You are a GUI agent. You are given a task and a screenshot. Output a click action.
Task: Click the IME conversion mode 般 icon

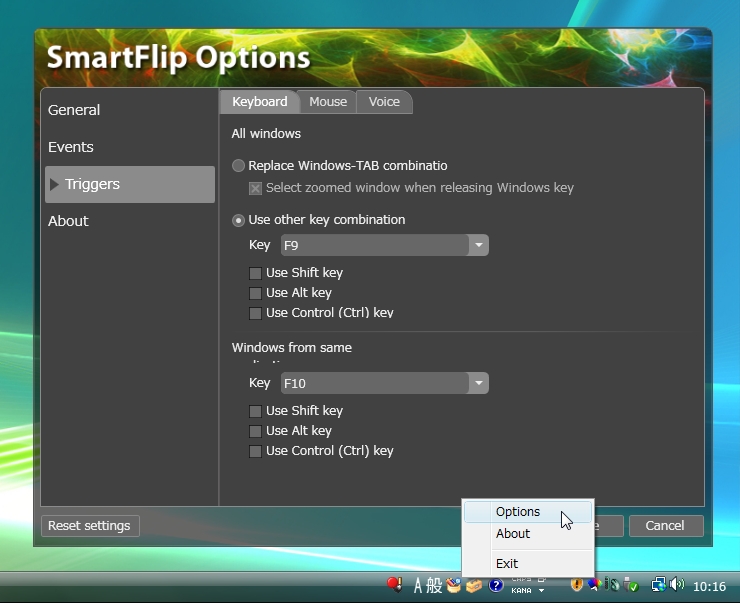coord(434,586)
